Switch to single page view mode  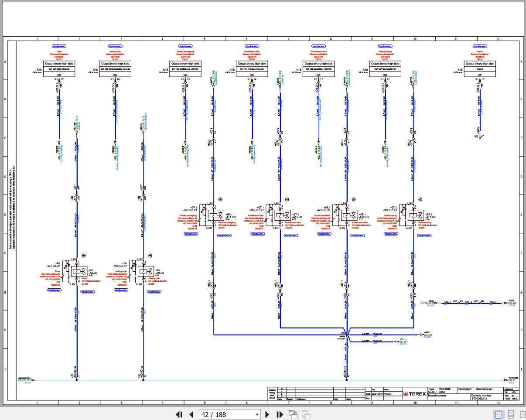(498, 414)
